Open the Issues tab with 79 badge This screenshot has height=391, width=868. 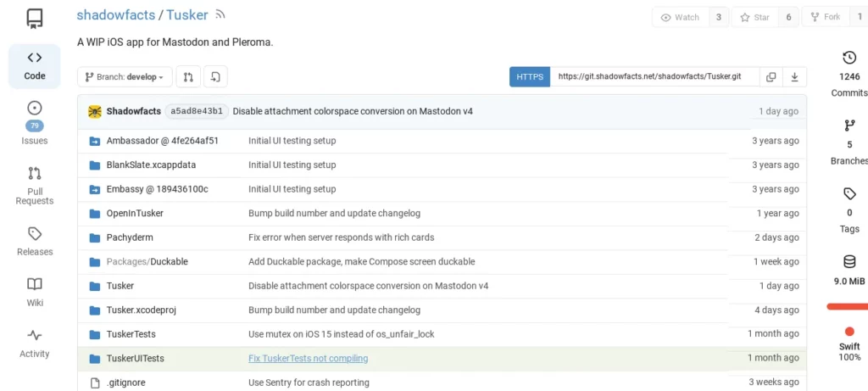(x=34, y=124)
